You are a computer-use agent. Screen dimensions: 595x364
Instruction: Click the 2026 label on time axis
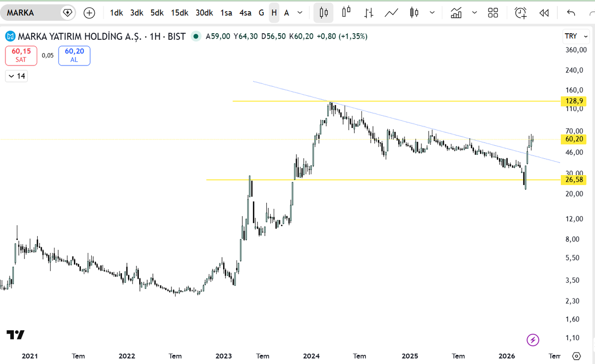click(507, 356)
